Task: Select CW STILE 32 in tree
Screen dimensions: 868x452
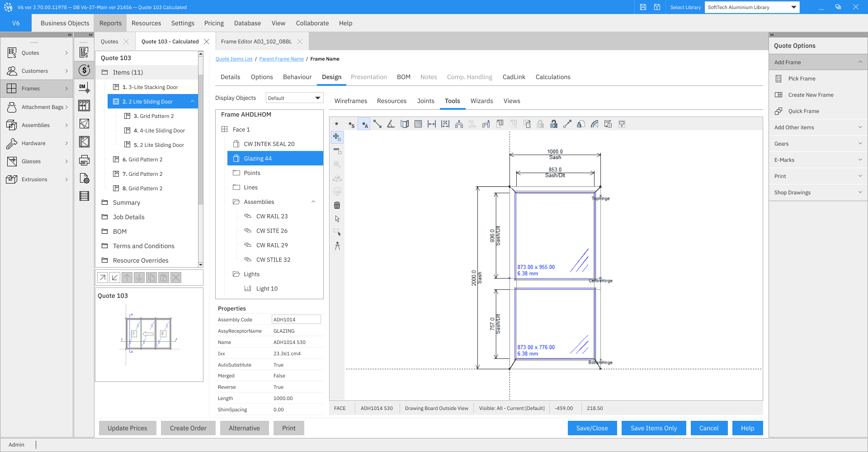Action: pyautogui.click(x=273, y=259)
